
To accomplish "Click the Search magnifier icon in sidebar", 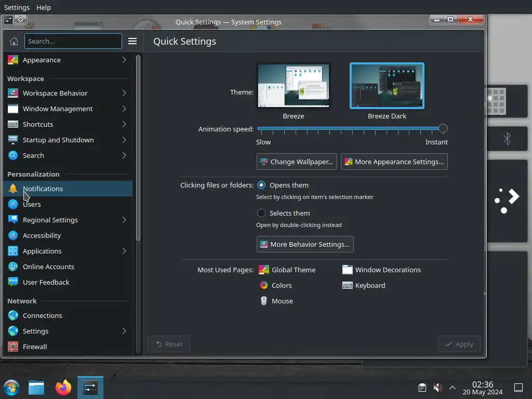I will coord(13,156).
